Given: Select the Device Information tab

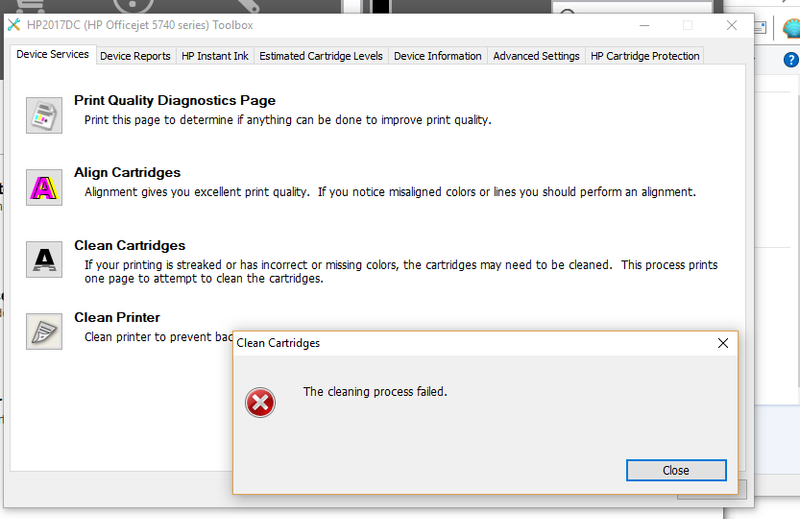Looking at the screenshot, I should tap(438, 56).
